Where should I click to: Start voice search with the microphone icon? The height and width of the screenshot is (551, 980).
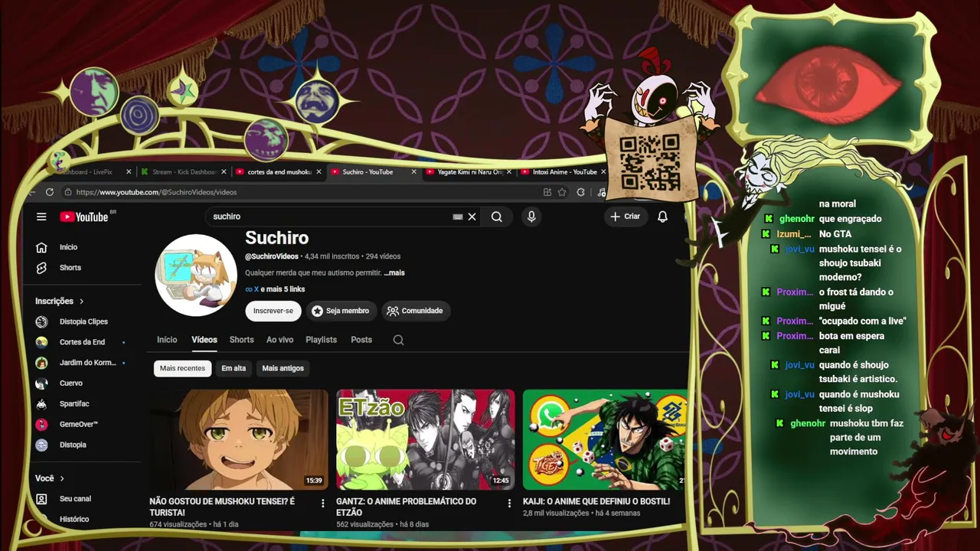(x=531, y=217)
